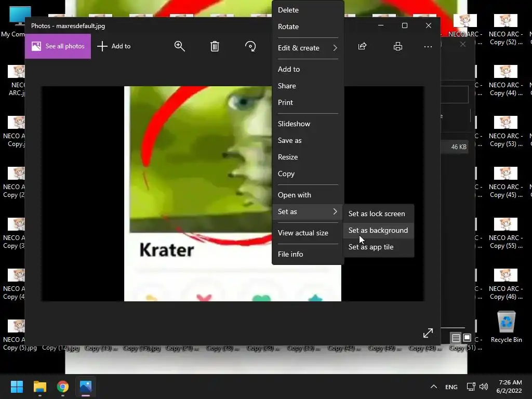Select Share in the context menu
The width and height of the screenshot is (532, 399).
click(308, 86)
